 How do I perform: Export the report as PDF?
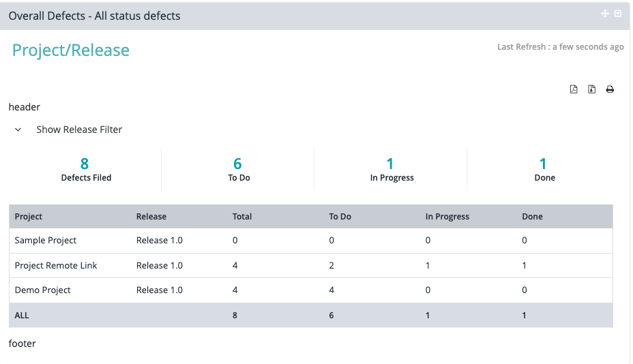point(574,89)
